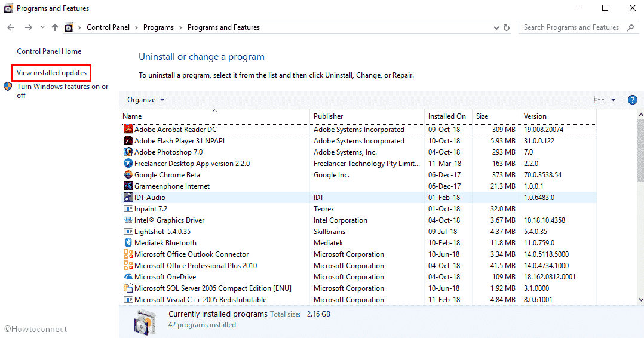Viewport: 644px width, 338px height.
Task: Click the Google Chrome Beta icon
Action: (128, 175)
